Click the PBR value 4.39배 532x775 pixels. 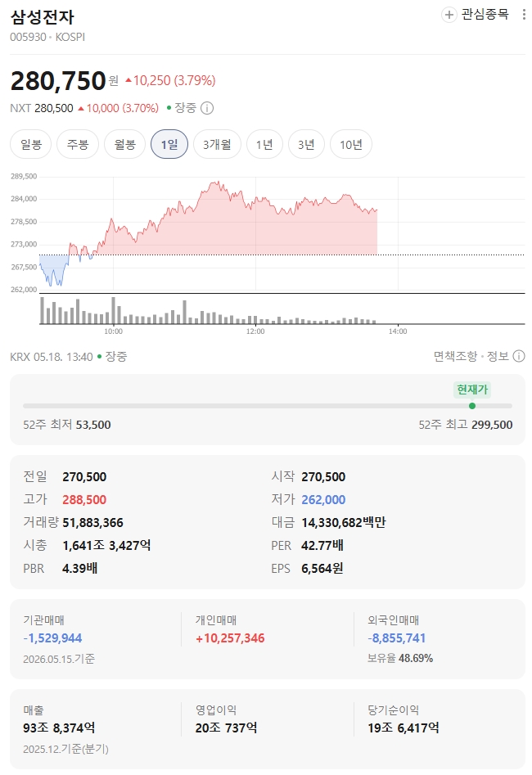(80, 569)
